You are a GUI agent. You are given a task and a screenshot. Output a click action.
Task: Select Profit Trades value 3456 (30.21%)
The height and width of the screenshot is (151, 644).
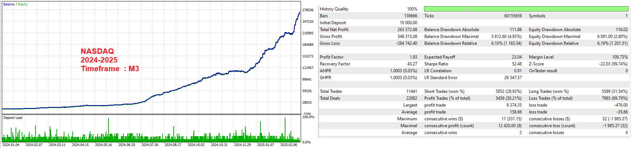point(509,98)
